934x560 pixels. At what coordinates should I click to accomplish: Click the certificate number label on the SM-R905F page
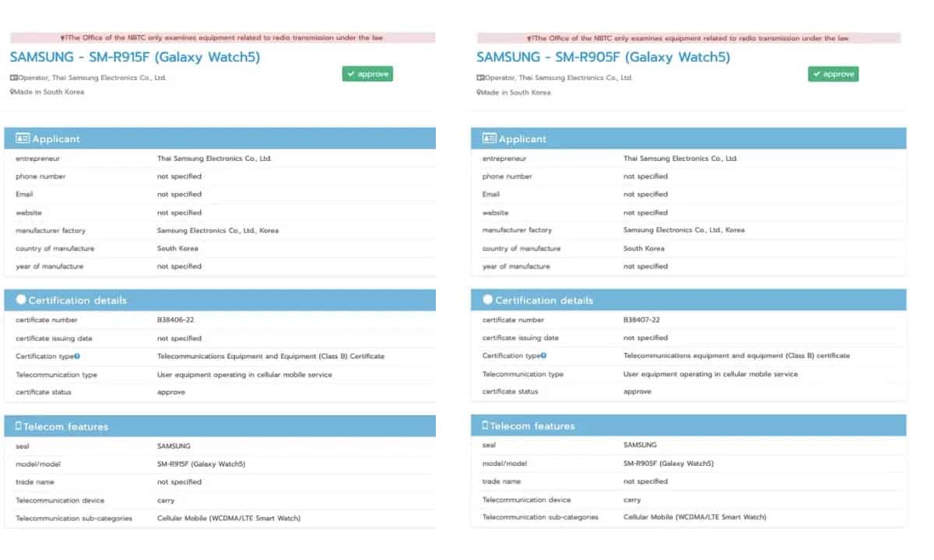pos(513,320)
